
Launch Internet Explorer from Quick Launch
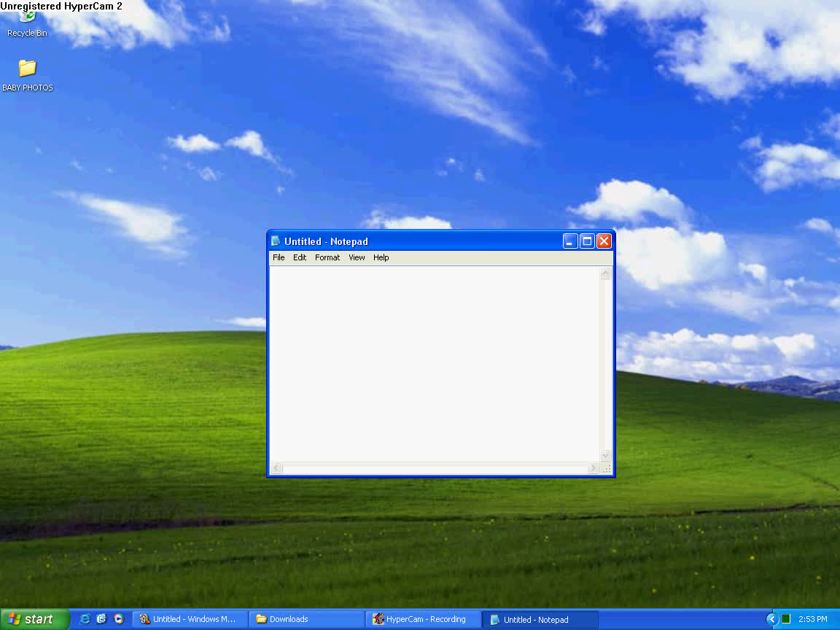pos(85,619)
